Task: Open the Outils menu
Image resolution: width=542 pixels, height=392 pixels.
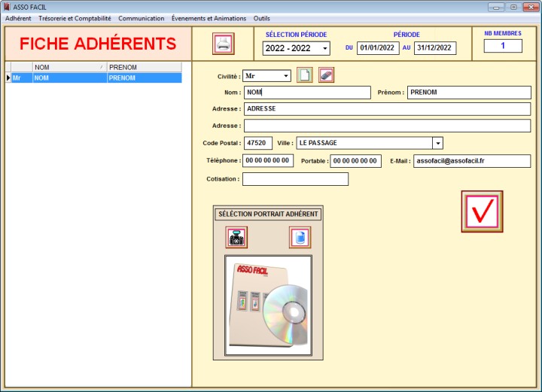Action: coord(262,18)
